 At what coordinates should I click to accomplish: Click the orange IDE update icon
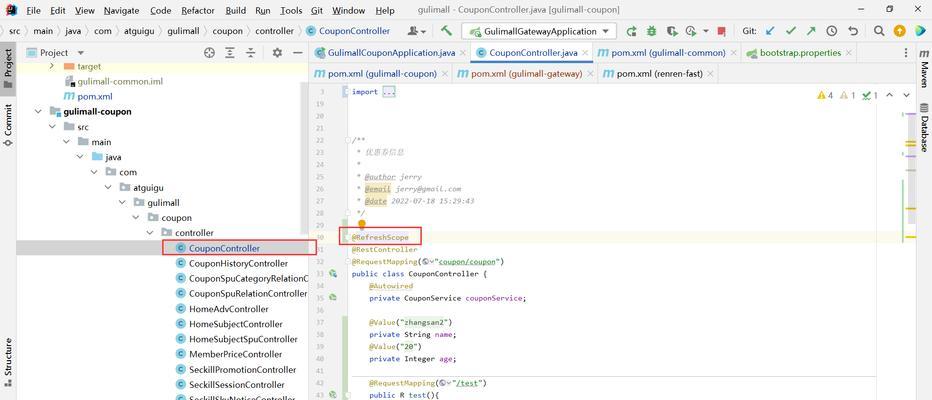pyautogui.click(x=900, y=31)
